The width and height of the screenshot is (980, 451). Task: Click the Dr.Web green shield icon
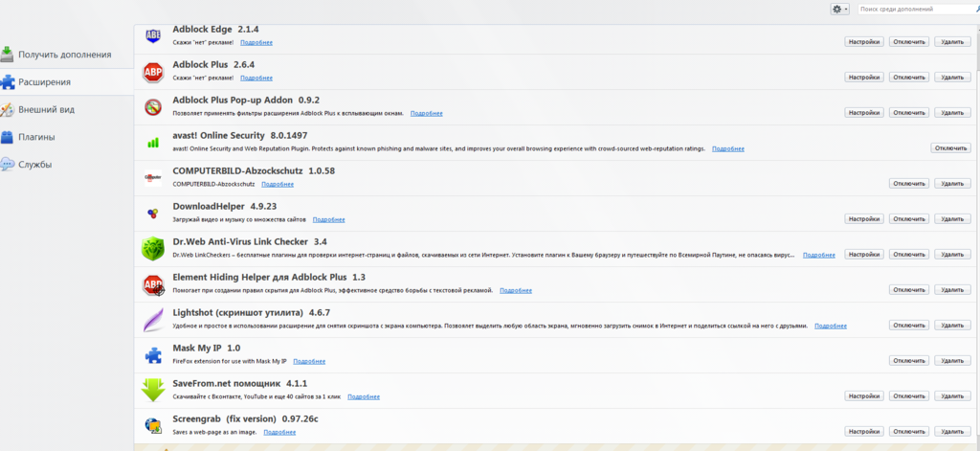coord(152,249)
